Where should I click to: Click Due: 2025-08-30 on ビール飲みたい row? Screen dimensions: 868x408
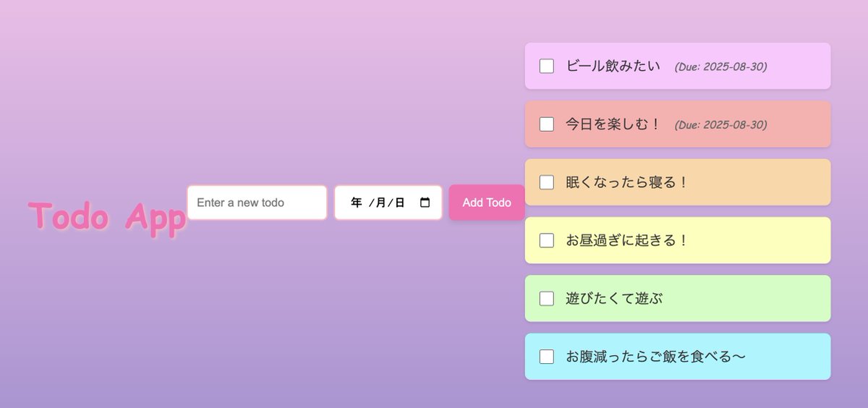click(720, 67)
